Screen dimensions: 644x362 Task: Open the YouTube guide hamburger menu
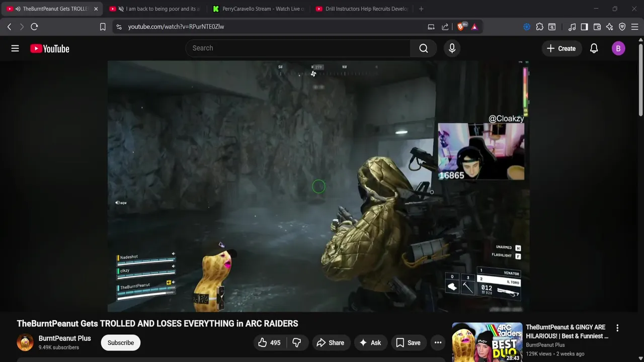[15, 48]
